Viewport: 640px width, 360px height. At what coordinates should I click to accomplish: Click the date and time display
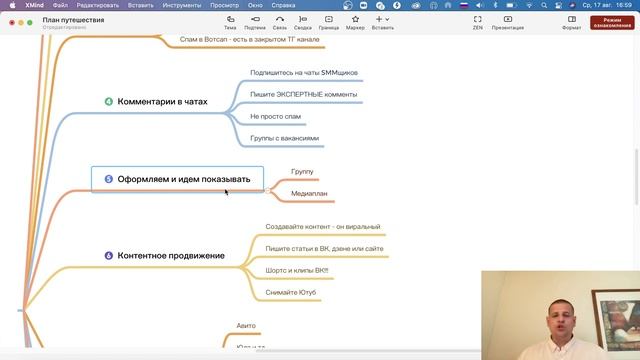tap(607, 5)
